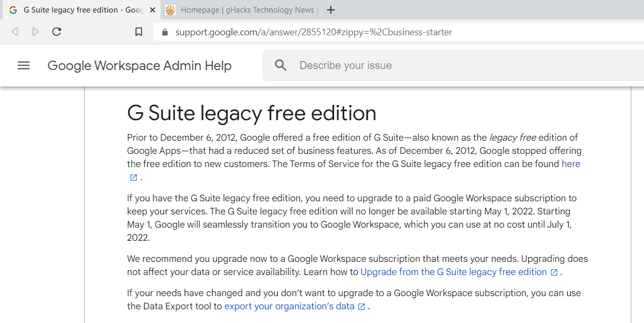The height and width of the screenshot is (323, 644).
Task: Click paragraph starting 'If you have the G Suite'
Action: click(x=352, y=218)
